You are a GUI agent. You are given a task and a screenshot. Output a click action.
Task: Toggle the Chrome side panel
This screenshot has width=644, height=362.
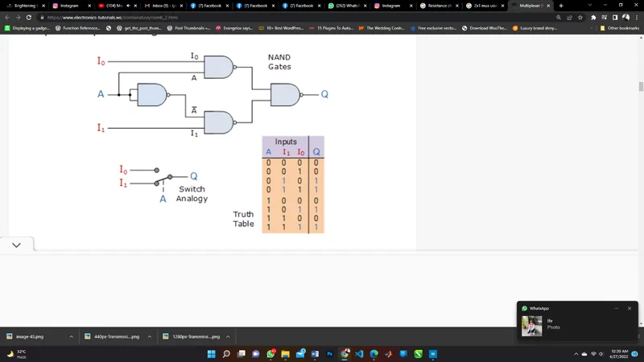[x=615, y=18]
